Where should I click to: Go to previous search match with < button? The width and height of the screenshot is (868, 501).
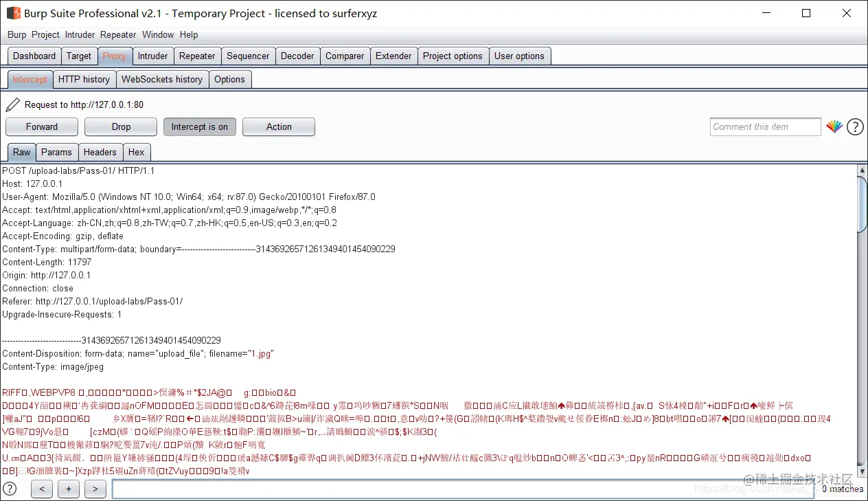[42, 489]
